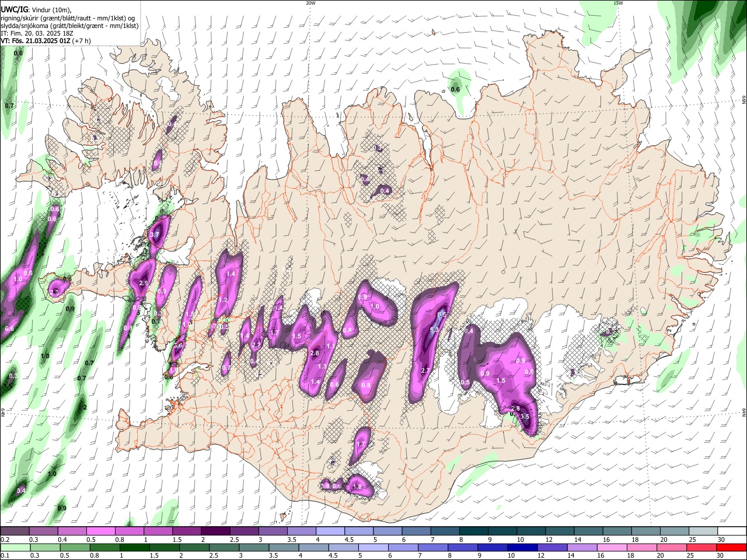This screenshot has width=747, height=560.
Task: Pick upper scale swatch between 0.2 and 0.3
Action: [x=15, y=531]
